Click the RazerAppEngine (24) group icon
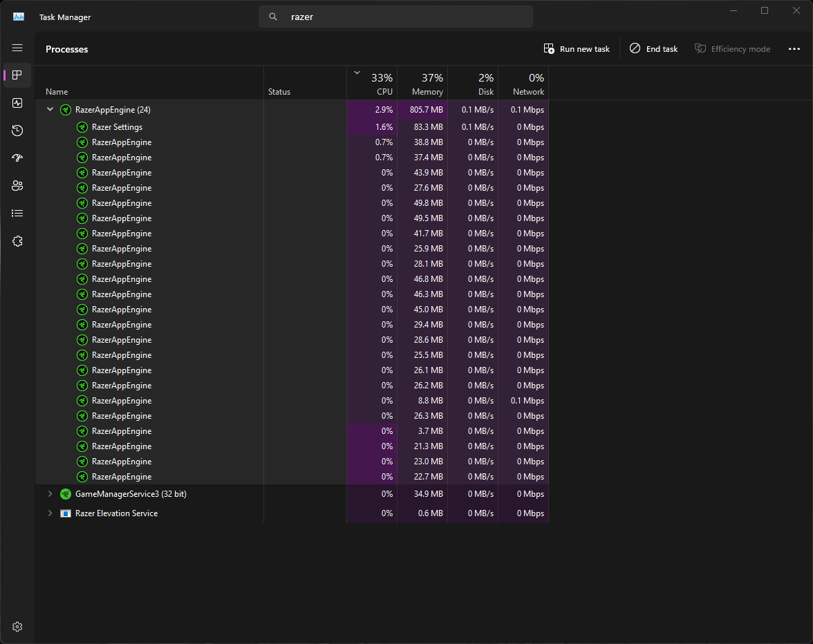 click(x=65, y=110)
